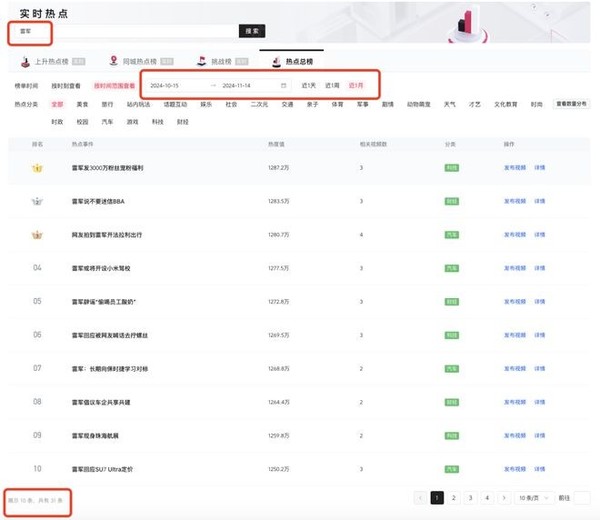Click 发布视频 for 雷军说不要迷信BBA
The image size is (600, 520).
click(514, 201)
